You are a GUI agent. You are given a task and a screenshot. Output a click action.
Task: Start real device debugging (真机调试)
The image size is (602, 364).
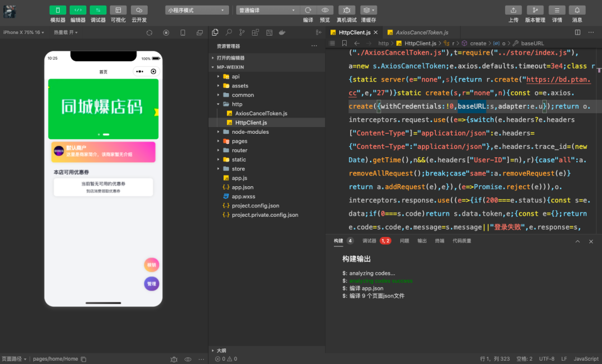tap(347, 11)
